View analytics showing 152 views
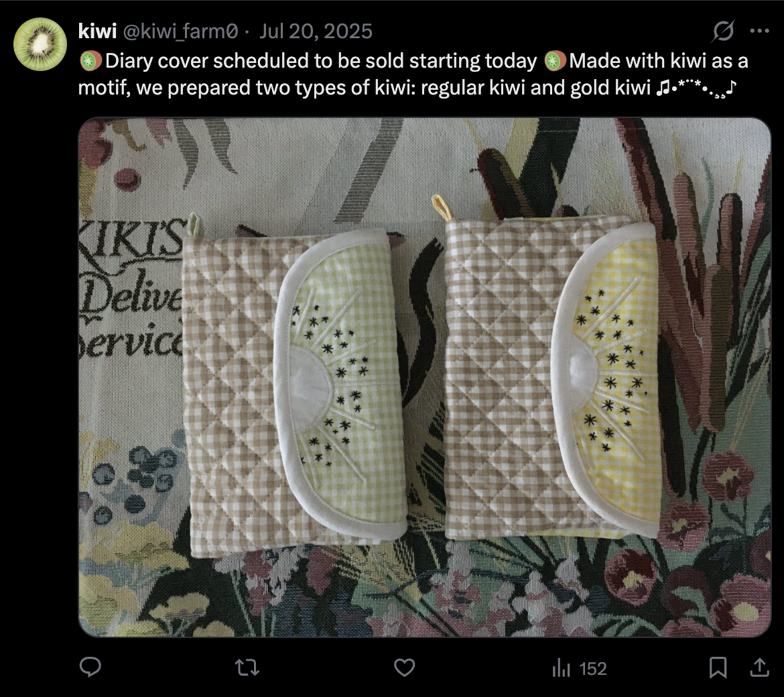 coord(580,668)
